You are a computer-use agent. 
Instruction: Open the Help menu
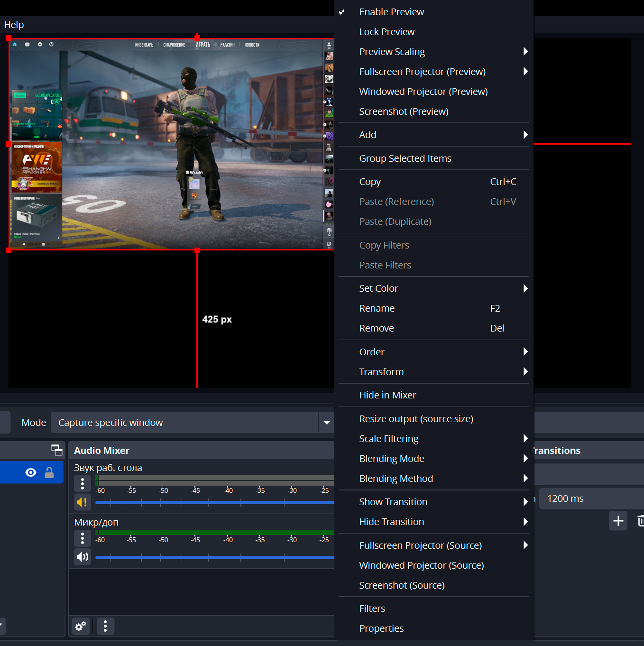click(x=14, y=25)
